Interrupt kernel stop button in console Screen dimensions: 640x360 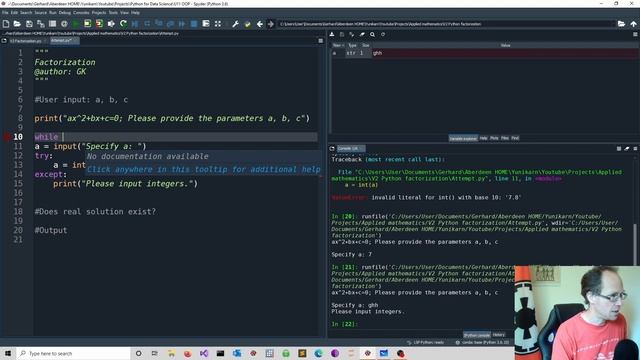pyautogui.click(x=619, y=149)
